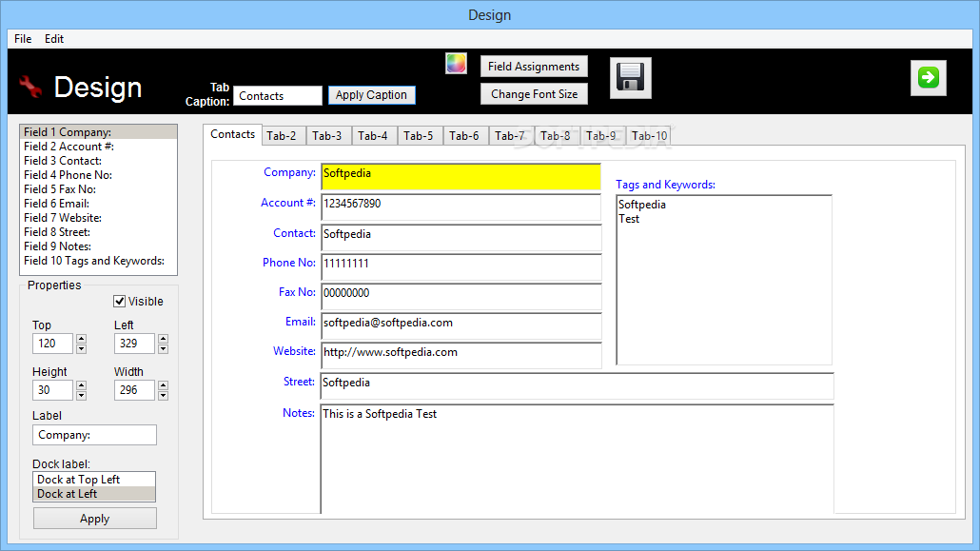The width and height of the screenshot is (980, 551).
Task: Click the Apply Caption button
Action: coord(371,95)
